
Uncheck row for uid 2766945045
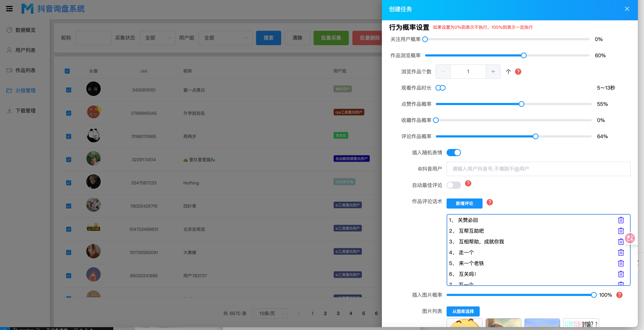[x=68, y=113]
